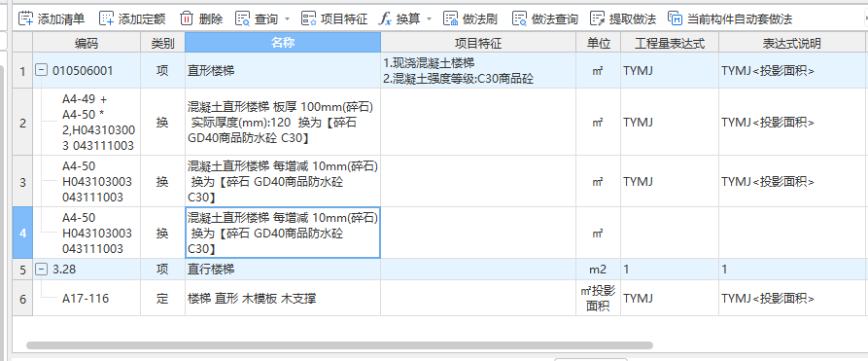Click the 工程量表达式 column header
This screenshot has height=361, width=868.
click(670, 43)
